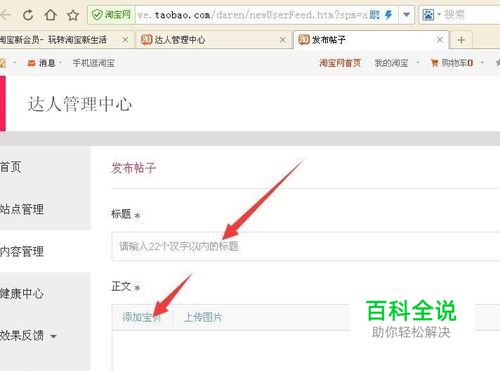Click the 添加宝贝 editor button
The width and height of the screenshot is (500, 371).
coord(141,317)
